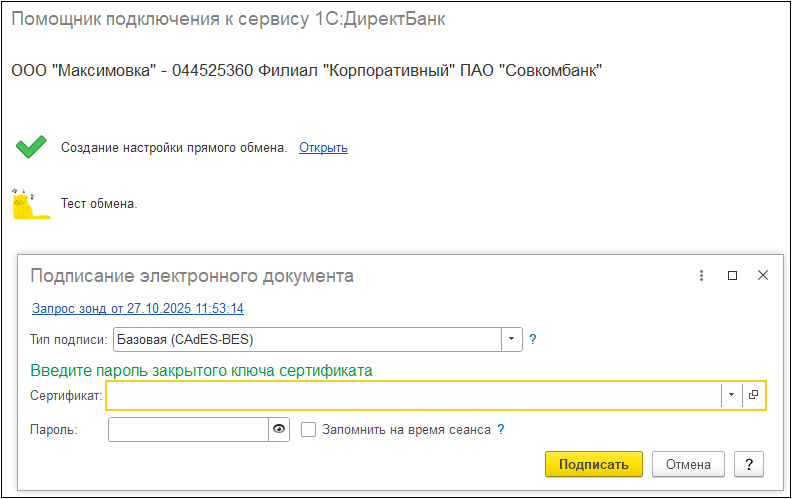This screenshot has width=793, height=499.
Task: Click the Тип подписи: label
Action: [x=69, y=339]
